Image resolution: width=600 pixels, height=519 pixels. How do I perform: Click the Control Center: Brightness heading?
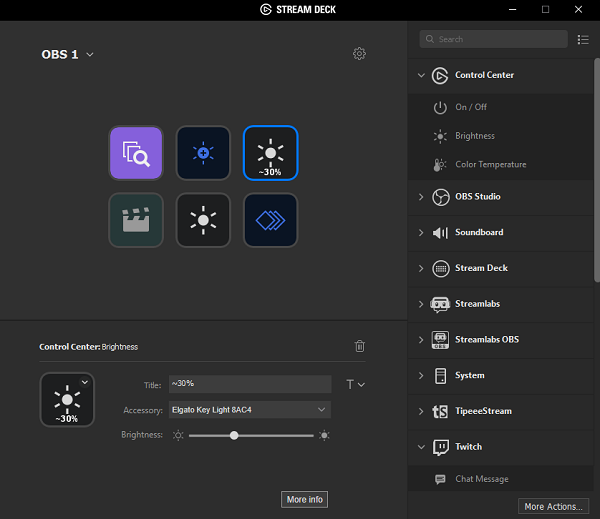[88, 347]
